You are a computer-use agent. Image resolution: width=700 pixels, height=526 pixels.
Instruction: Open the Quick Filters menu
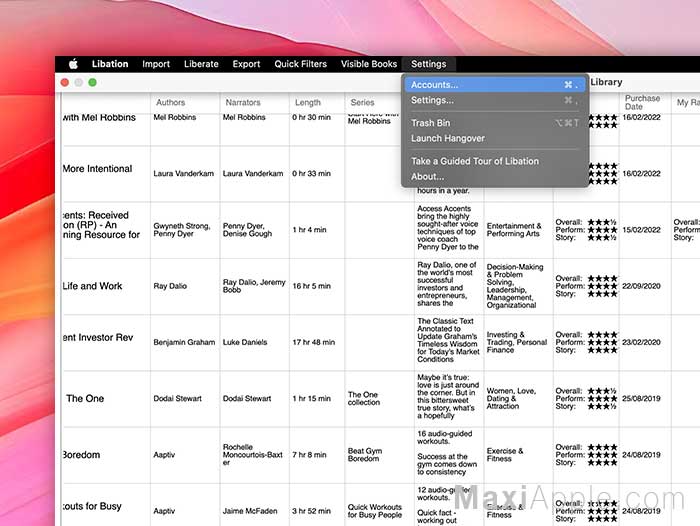pyautogui.click(x=300, y=64)
